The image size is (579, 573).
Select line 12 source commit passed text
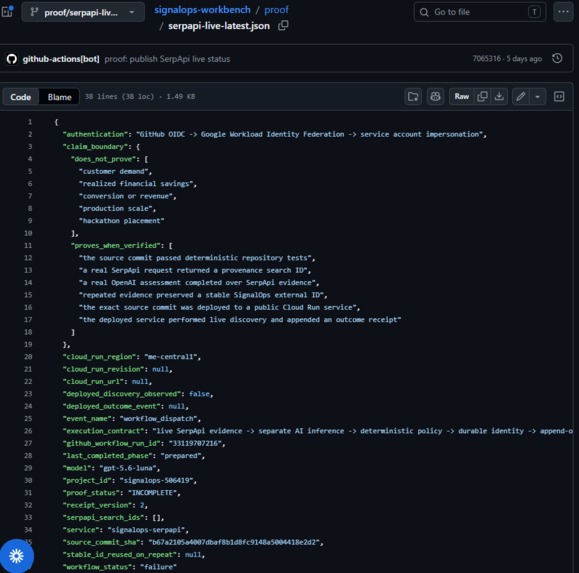pos(195,258)
